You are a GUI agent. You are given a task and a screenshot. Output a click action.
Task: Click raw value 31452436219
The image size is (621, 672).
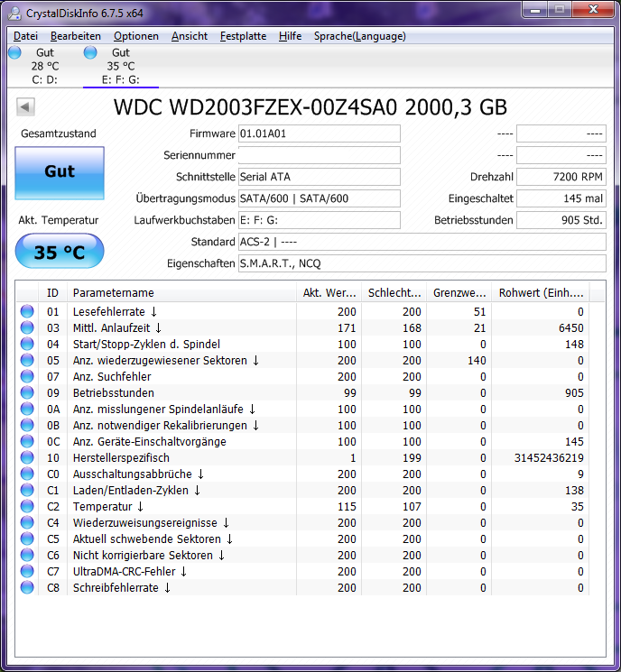click(549, 457)
